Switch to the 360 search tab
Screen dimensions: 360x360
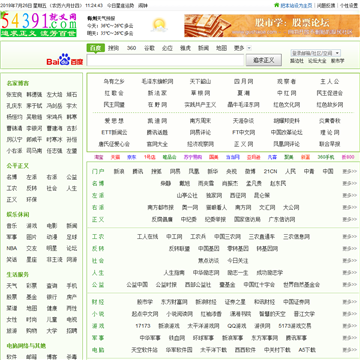[x=131, y=48]
